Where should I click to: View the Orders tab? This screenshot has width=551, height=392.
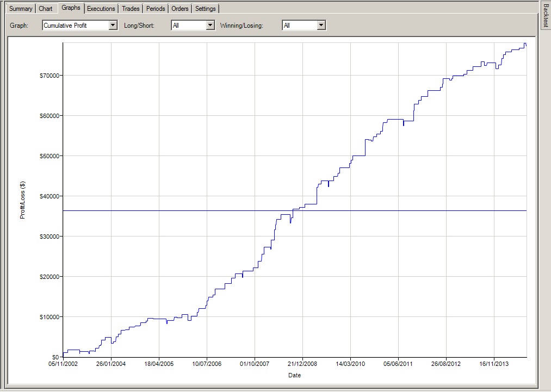[x=180, y=9]
